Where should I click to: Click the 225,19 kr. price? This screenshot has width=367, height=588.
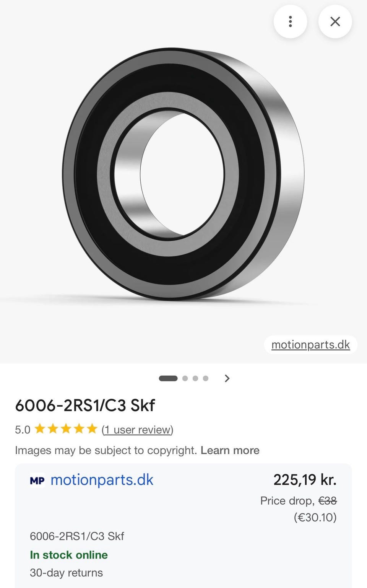point(305,480)
